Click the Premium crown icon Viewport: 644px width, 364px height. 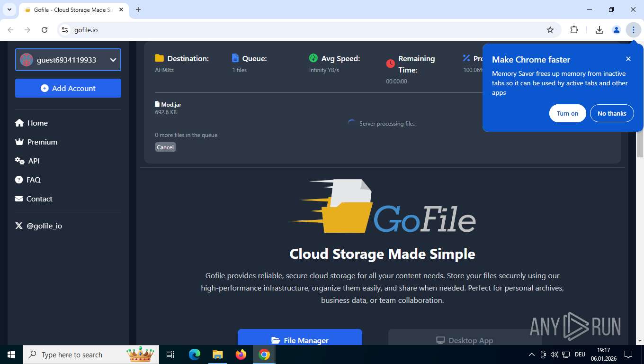[19, 142]
